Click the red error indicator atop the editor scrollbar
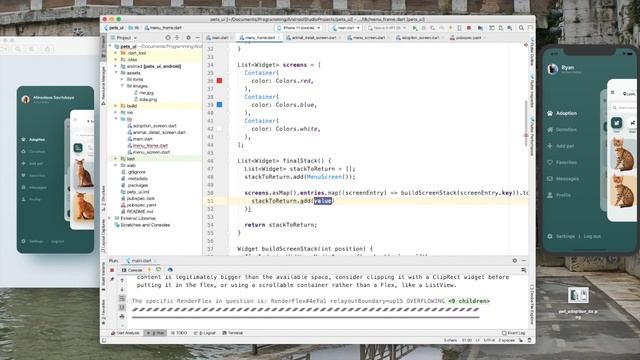Screen dimensions: 640x360 pos(526,45)
